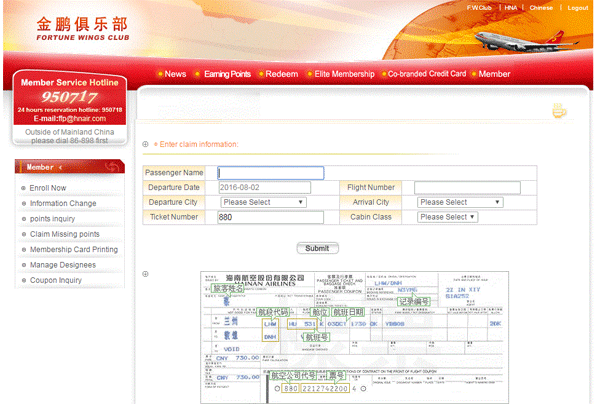Click the Departure Date field
Screen dimensions: 600x404
(x=264, y=187)
